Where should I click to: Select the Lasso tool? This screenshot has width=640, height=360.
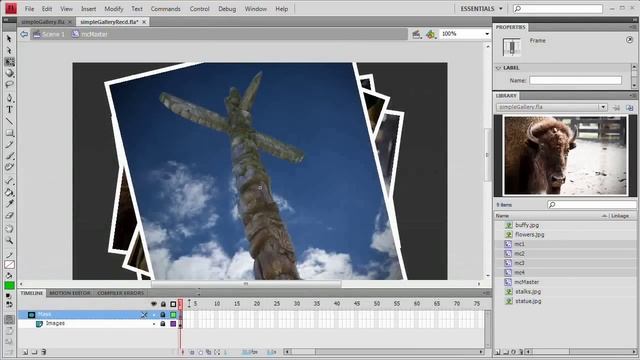9,84
